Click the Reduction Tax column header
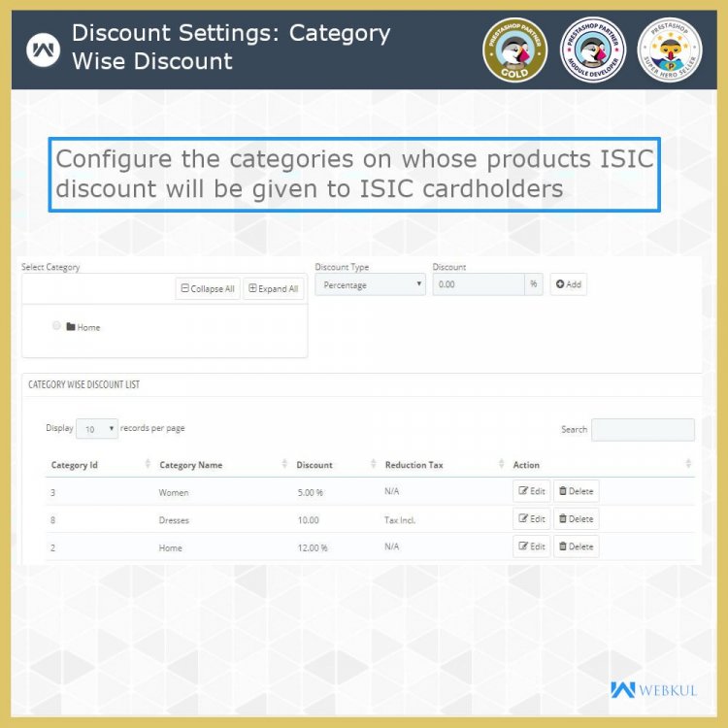Viewport: 728px width, 728px height. (414, 465)
